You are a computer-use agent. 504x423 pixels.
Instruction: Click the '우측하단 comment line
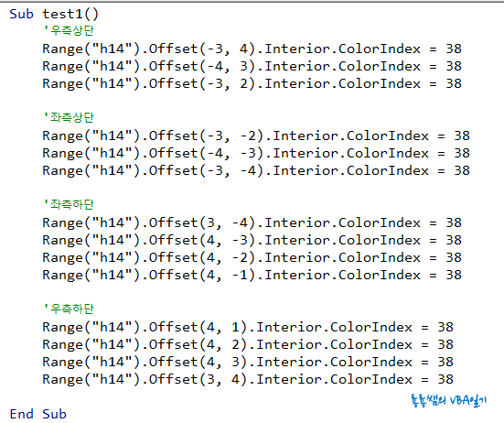pos(69,309)
